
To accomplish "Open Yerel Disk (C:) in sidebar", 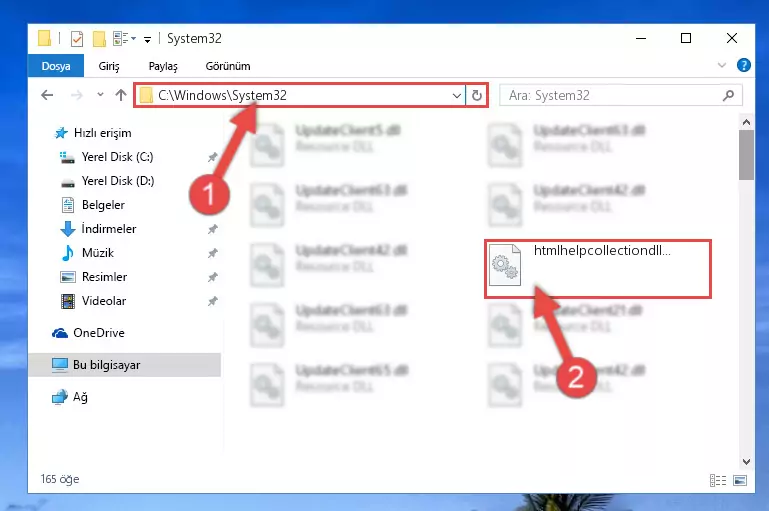I will (x=117, y=157).
